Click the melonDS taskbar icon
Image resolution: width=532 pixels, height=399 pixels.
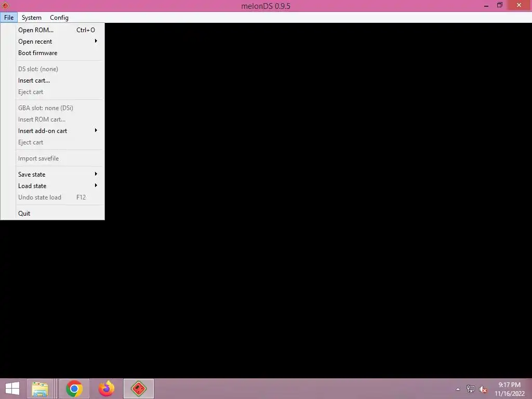click(x=139, y=389)
